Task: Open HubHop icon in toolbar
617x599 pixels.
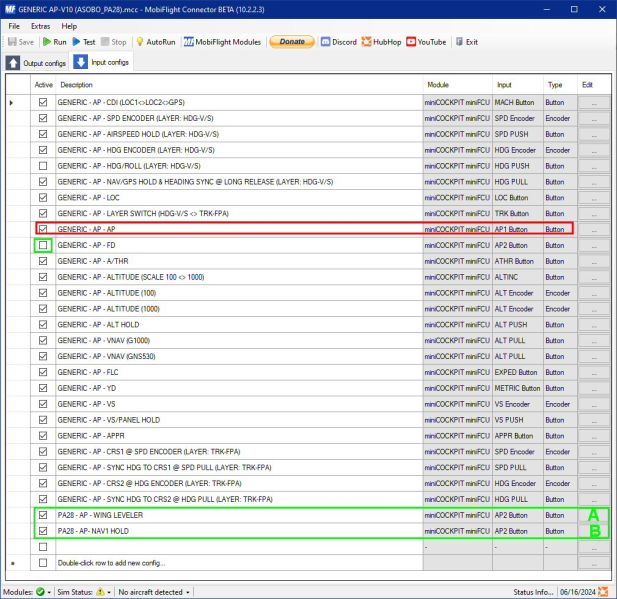Action: (366, 42)
